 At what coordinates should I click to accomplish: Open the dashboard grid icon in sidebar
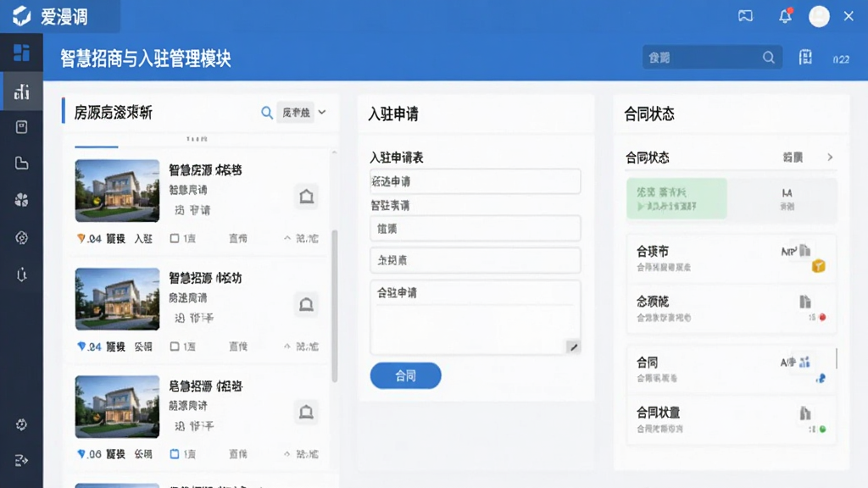21,53
